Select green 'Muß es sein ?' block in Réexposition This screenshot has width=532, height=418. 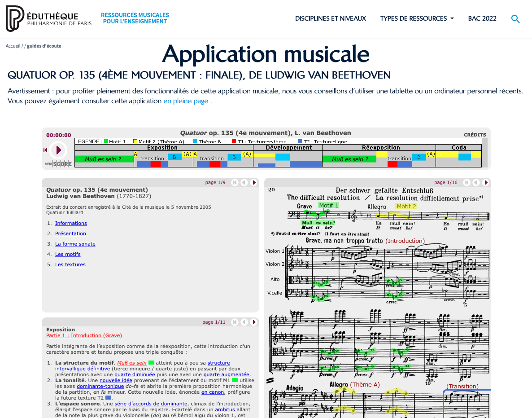pyautogui.click(x=349, y=159)
